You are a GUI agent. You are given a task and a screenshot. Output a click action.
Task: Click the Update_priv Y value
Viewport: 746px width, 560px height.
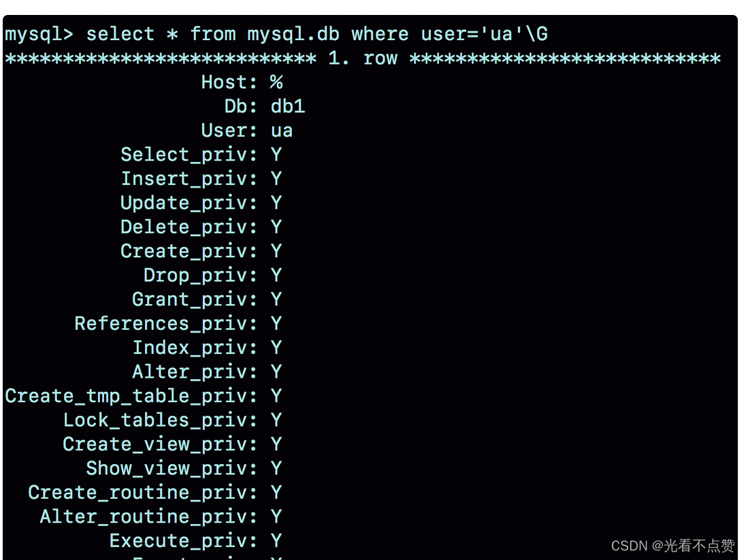276,203
